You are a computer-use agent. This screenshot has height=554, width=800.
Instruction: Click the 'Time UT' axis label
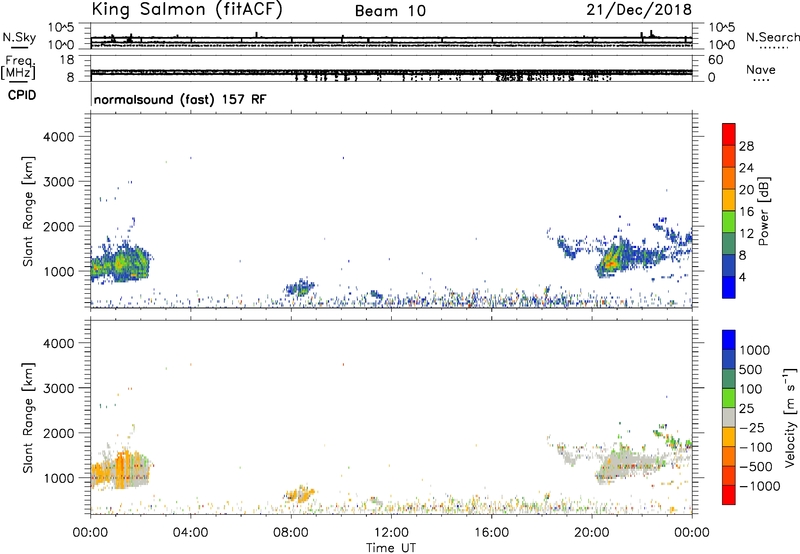pyautogui.click(x=391, y=548)
